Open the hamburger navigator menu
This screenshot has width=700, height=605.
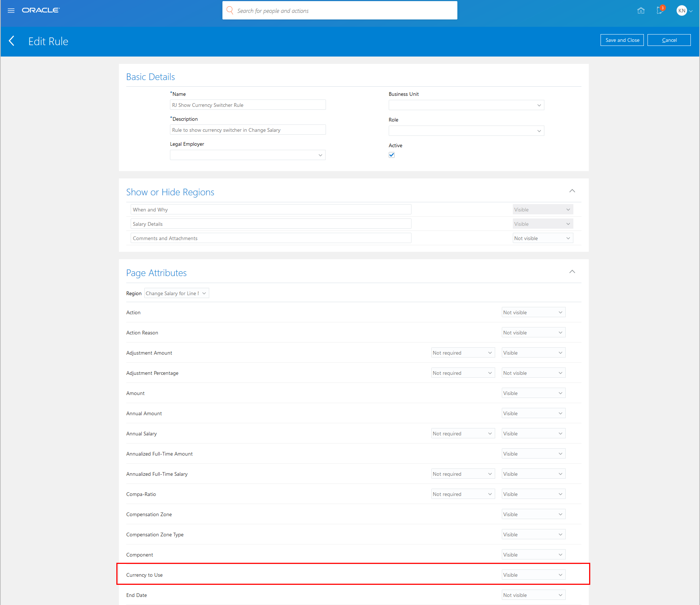tap(11, 11)
